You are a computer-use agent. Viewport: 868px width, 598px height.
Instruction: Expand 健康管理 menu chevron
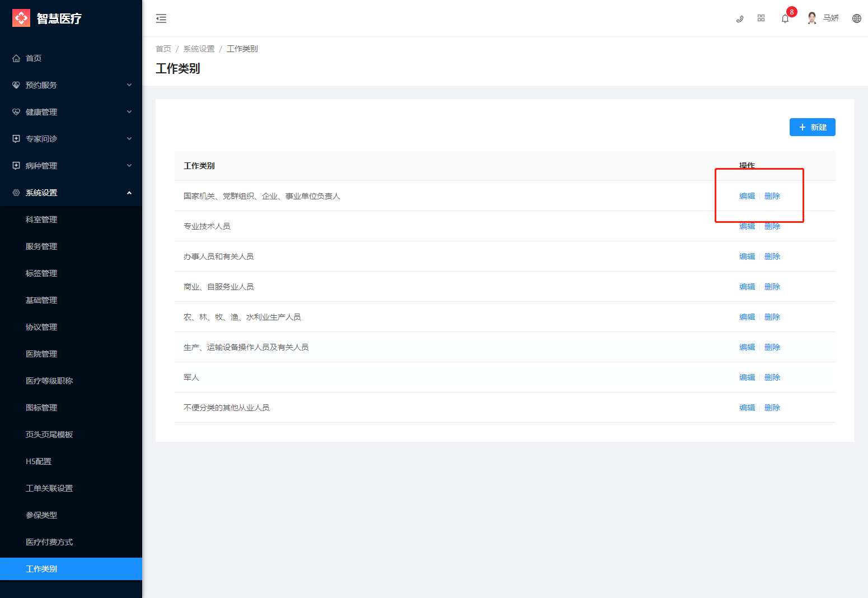[x=129, y=112]
